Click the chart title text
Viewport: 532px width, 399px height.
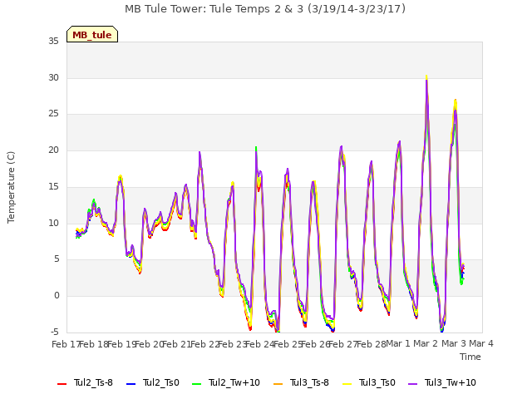265,9
